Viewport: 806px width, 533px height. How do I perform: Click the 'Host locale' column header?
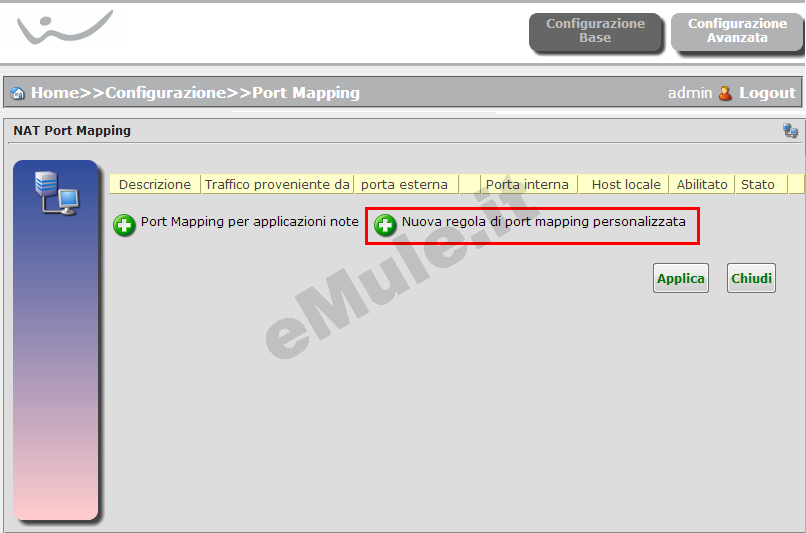click(626, 185)
